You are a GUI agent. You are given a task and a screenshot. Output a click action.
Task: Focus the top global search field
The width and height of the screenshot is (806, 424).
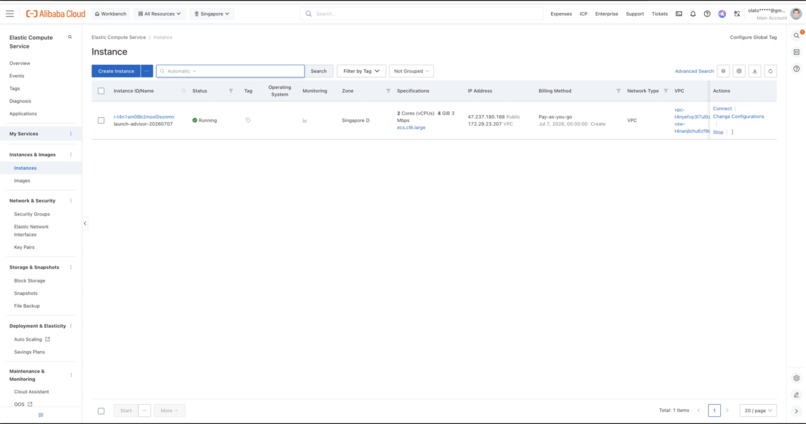pos(422,14)
